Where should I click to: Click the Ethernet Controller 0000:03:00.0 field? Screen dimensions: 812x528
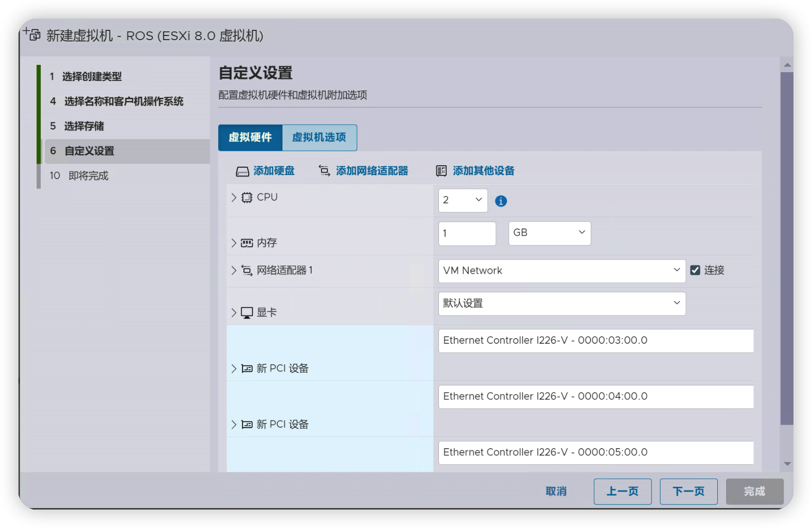pyautogui.click(x=596, y=341)
